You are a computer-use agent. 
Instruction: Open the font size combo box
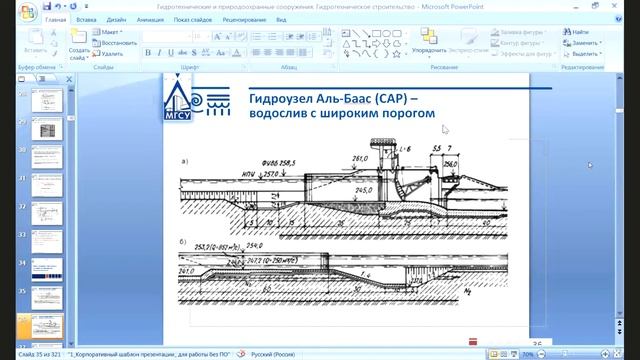point(200,37)
